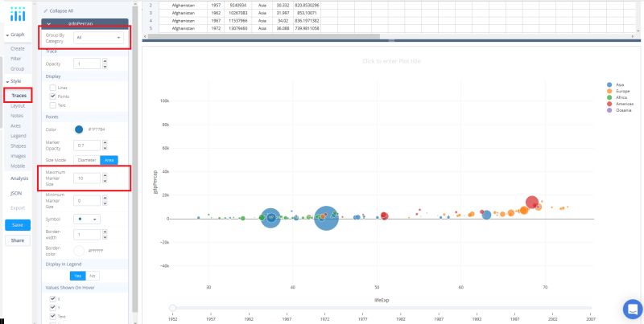
Task: Toggle the Europe legend marker
Action: pyautogui.click(x=609, y=91)
